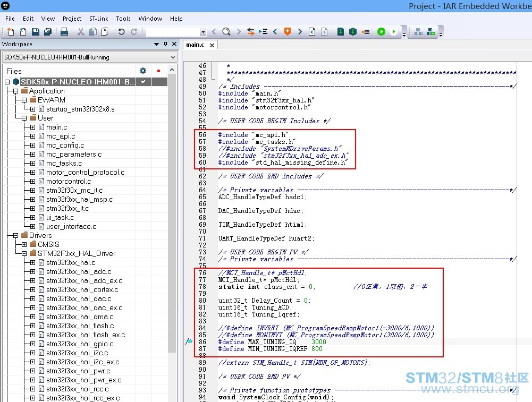Image resolution: width=532 pixels, height=402 pixels.
Task: Select stm32f3xx_hal_adc.c in the tree
Action: (x=79, y=272)
